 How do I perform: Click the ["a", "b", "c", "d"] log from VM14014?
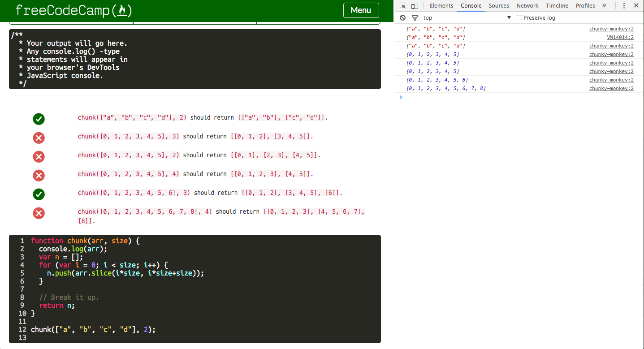(436, 38)
